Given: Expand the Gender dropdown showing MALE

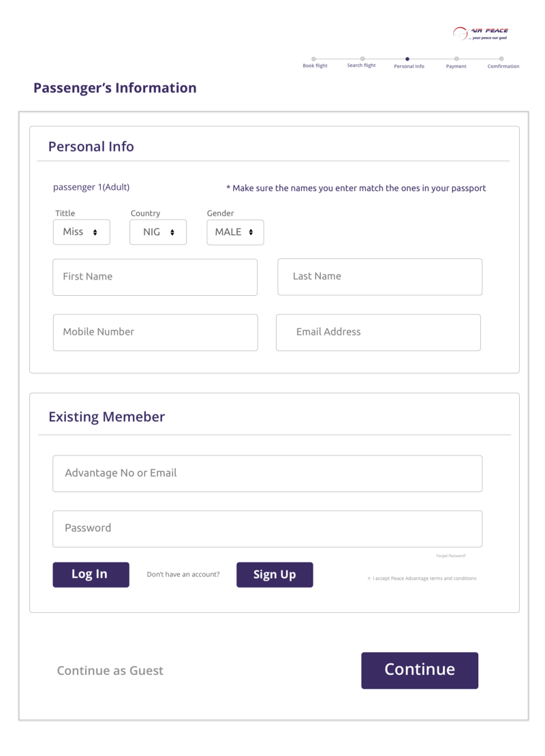Looking at the screenshot, I should pos(235,232).
